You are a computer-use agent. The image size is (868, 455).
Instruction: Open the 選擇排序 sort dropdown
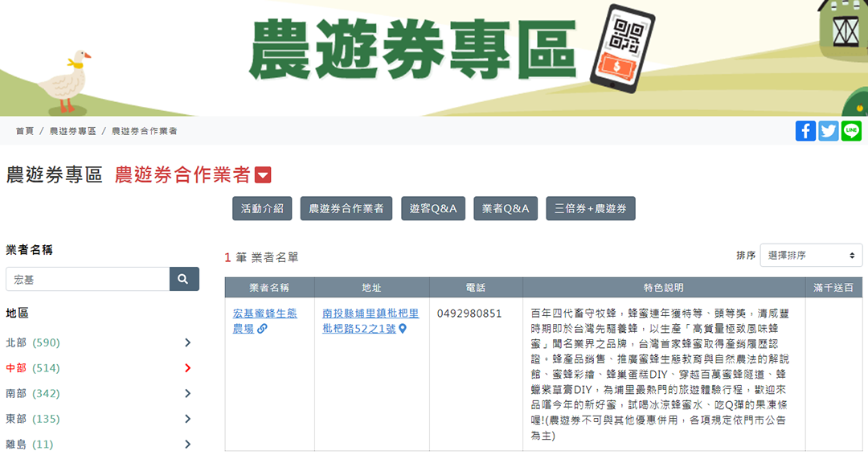coord(810,256)
